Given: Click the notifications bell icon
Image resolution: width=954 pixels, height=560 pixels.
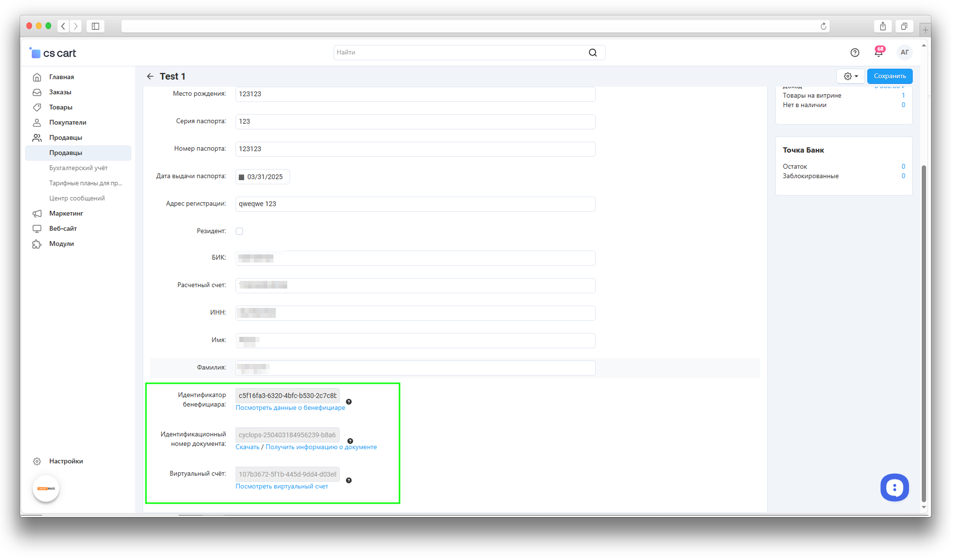Looking at the screenshot, I should (878, 53).
